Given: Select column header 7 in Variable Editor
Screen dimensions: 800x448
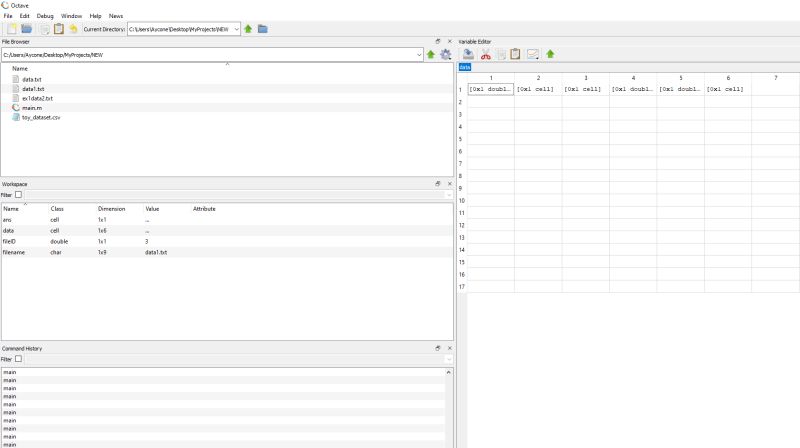Looking at the screenshot, I should [776, 78].
